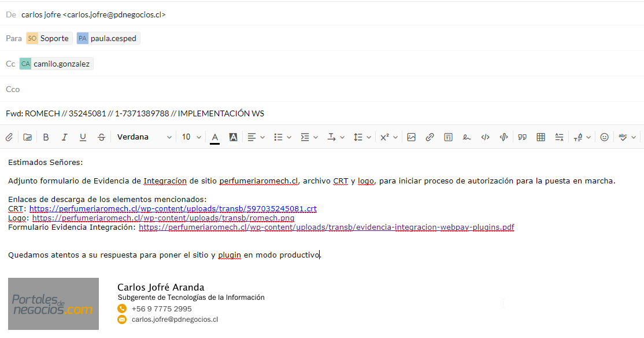Insert a table using the grid icon
644x338 pixels.
coord(541,137)
